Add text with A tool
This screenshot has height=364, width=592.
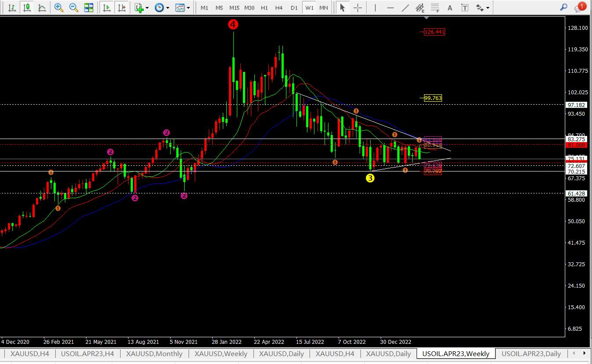(x=449, y=7)
